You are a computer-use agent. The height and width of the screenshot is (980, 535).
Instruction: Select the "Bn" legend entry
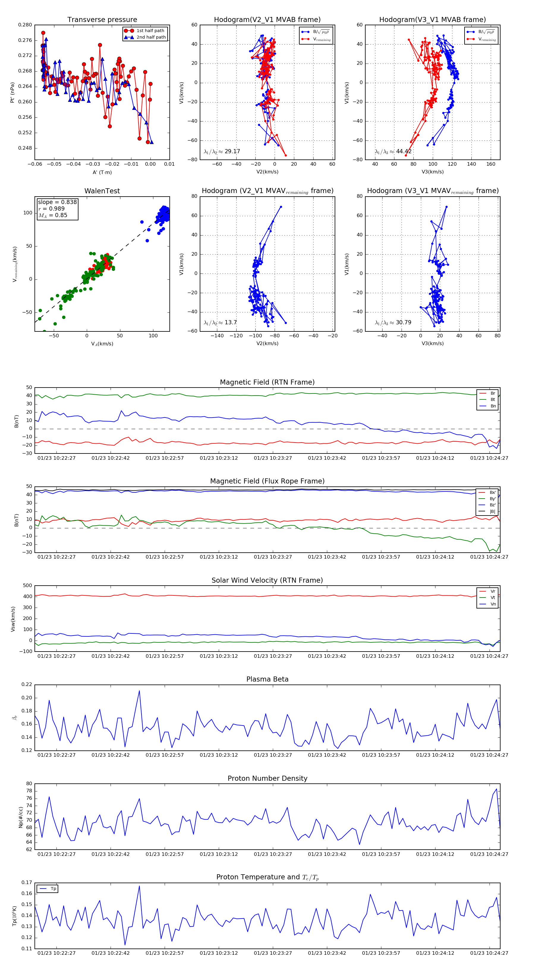coord(488,406)
